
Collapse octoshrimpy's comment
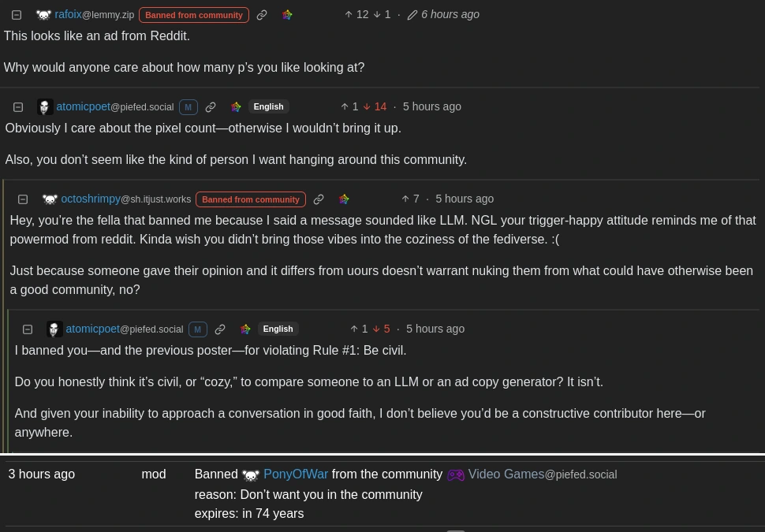23,199
